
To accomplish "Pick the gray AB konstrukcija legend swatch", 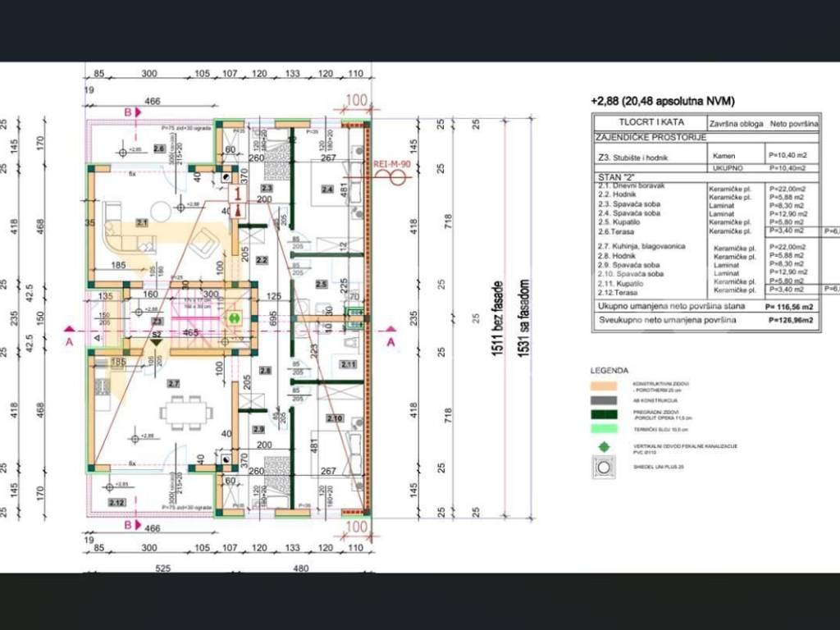I will 607,399.
